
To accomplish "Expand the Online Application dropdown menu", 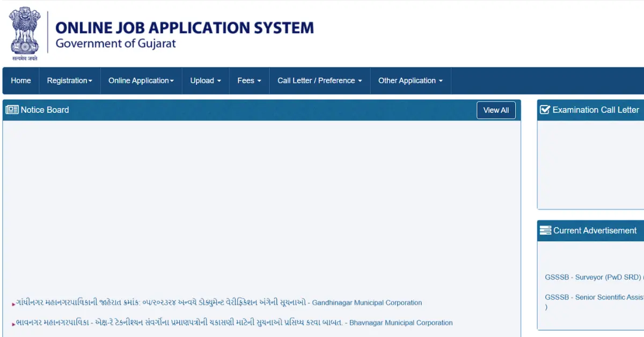I will pos(141,80).
